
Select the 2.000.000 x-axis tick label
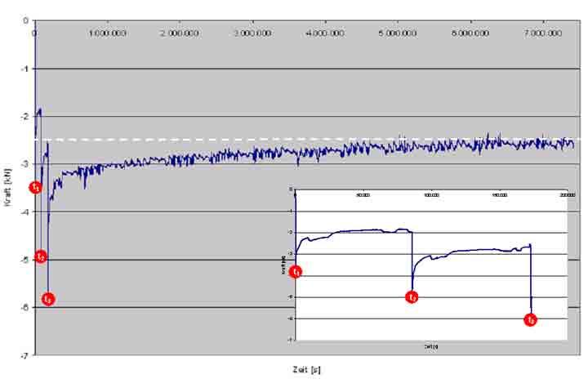pyautogui.click(x=180, y=33)
